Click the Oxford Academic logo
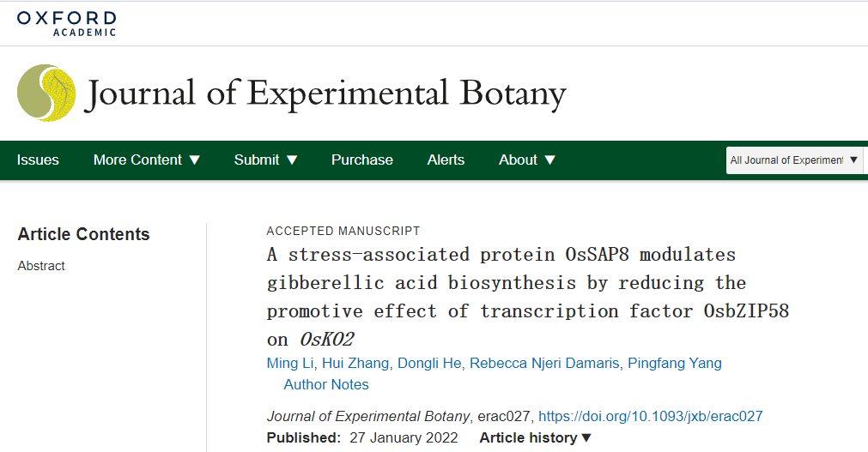This screenshot has width=868, height=452. pyautogui.click(x=66, y=23)
